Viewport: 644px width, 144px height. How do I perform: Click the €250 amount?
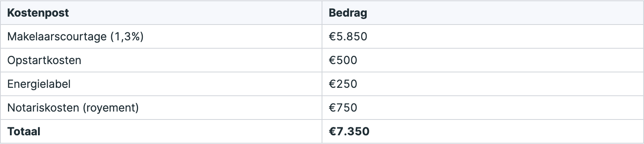[x=343, y=84]
